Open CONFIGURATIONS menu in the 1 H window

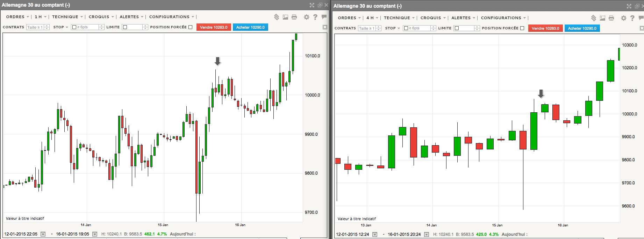(x=172, y=17)
